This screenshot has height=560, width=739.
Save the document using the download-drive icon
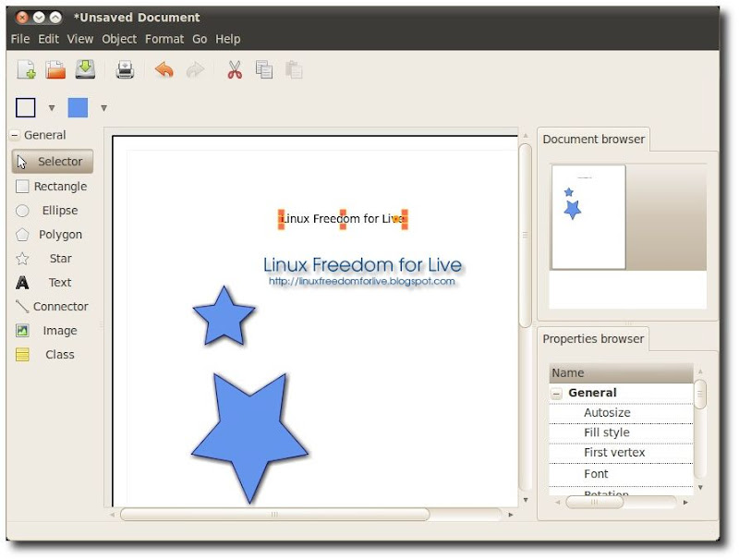[x=85, y=69]
